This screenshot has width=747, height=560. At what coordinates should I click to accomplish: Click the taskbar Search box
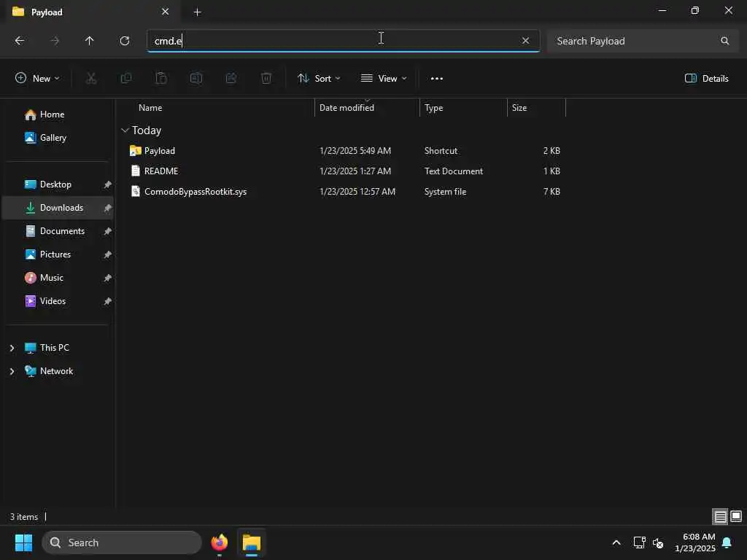122,542
